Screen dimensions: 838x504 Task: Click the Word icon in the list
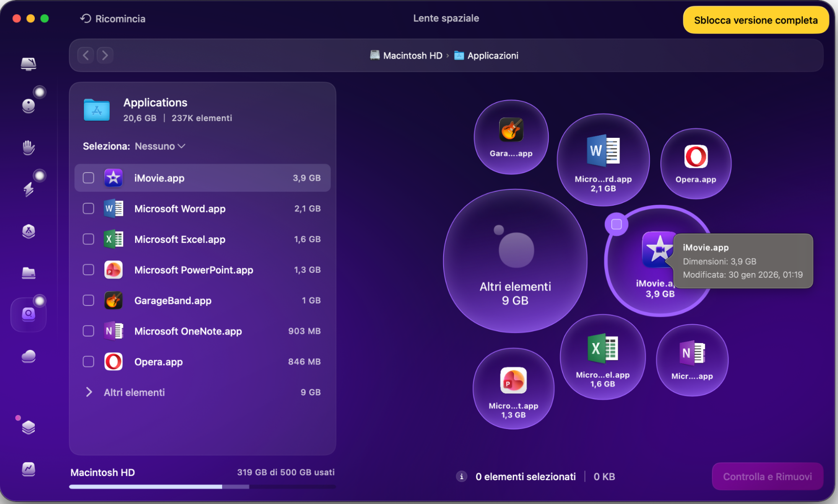point(113,209)
